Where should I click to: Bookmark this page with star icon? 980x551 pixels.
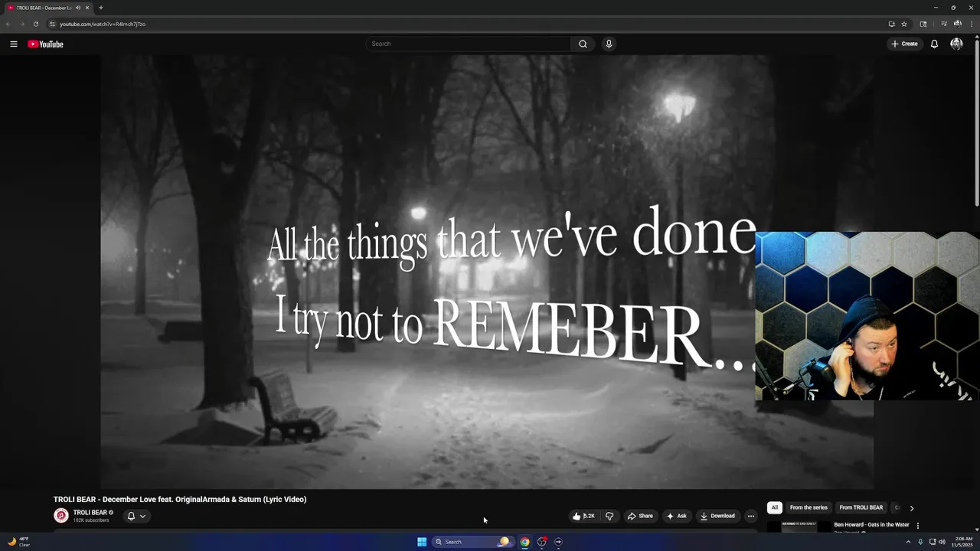coord(904,24)
